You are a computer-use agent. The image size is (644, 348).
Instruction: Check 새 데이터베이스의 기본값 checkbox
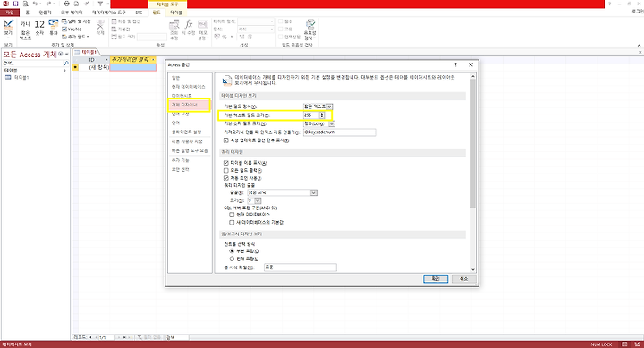[x=232, y=222]
